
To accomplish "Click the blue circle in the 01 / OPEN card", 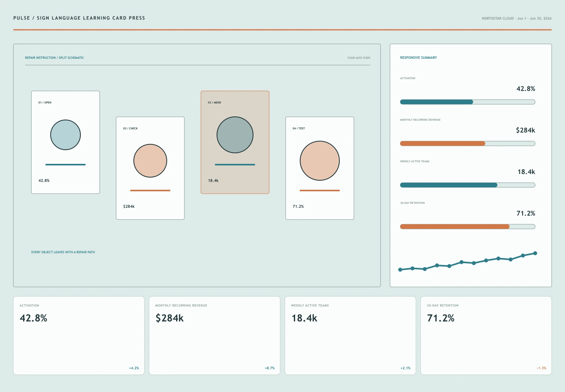I will [66, 135].
